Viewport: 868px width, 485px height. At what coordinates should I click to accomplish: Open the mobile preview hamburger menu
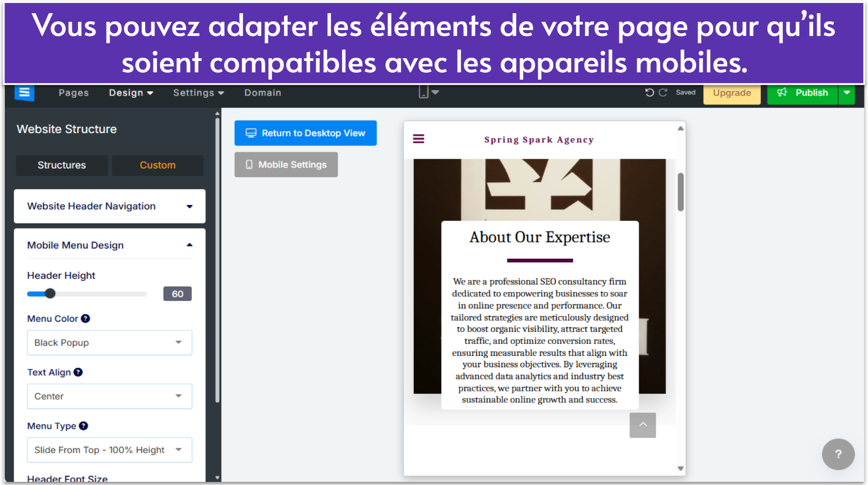tap(419, 139)
